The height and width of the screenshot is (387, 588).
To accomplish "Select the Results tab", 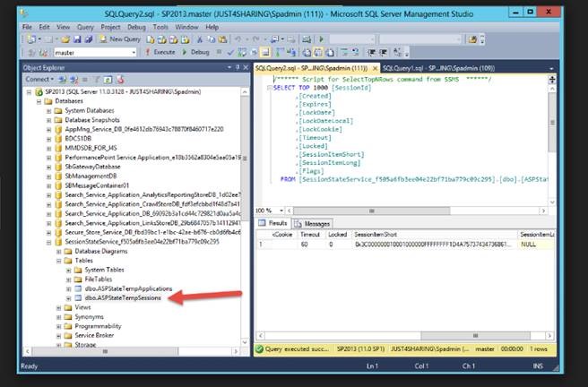I will (273, 223).
